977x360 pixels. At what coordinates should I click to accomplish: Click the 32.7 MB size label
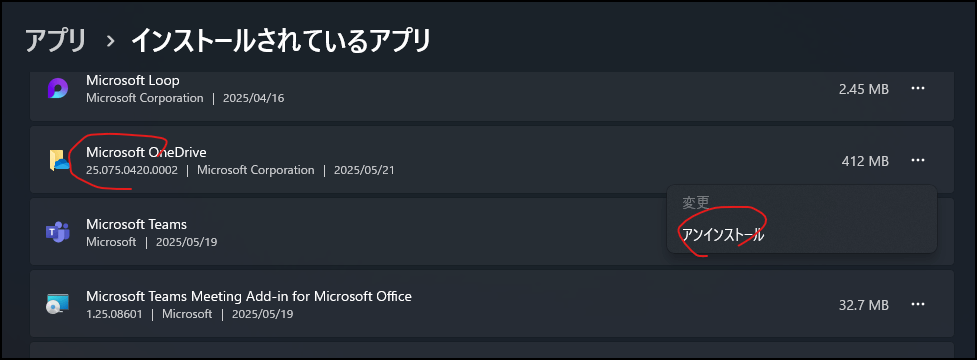[864, 305]
